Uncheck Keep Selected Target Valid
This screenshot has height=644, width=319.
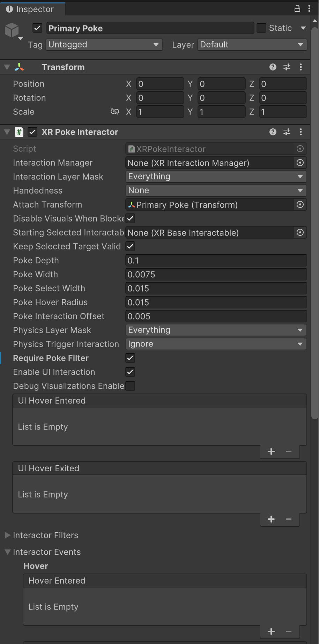tap(130, 246)
